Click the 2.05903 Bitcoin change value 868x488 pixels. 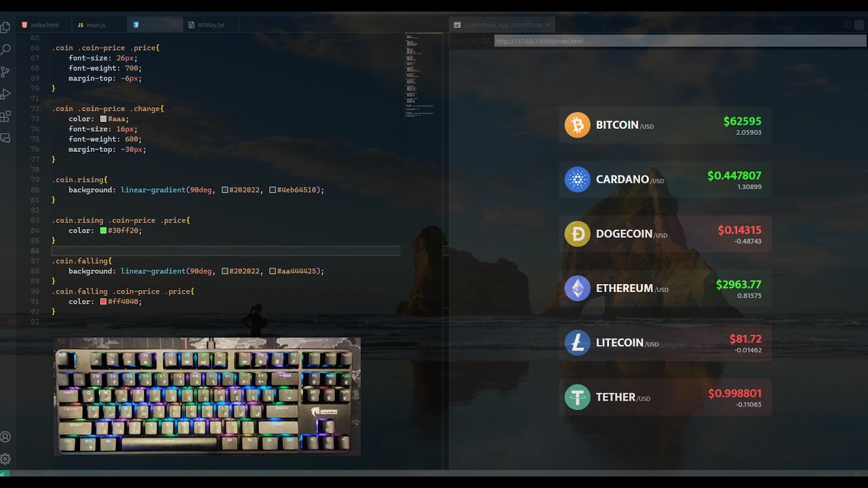(x=749, y=132)
